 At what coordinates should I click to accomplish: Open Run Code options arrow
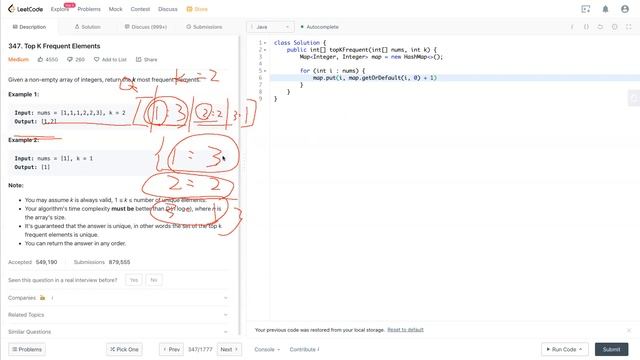[x=580, y=349]
